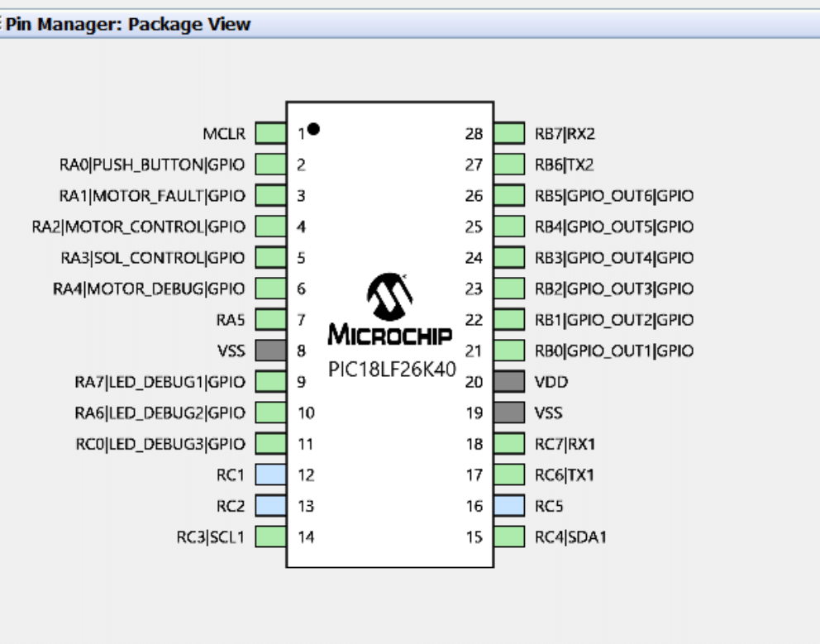Click pin 21 RB0 GPIO_OUT1 box
Image resolution: width=820 pixels, height=644 pixels.
[509, 351]
